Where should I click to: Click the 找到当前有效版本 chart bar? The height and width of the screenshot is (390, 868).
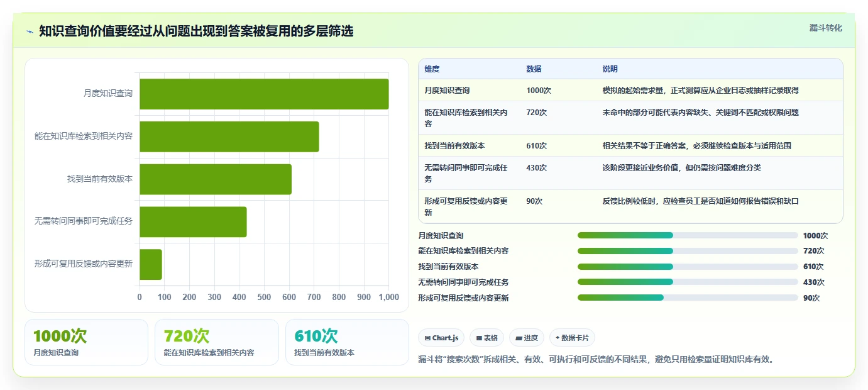tap(216, 179)
